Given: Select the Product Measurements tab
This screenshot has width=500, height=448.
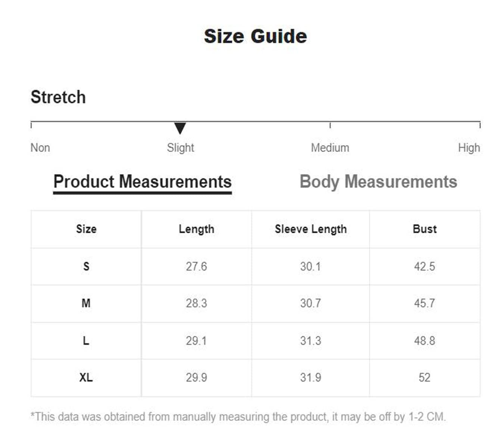Looking at the screenshot, I should 142,182.
